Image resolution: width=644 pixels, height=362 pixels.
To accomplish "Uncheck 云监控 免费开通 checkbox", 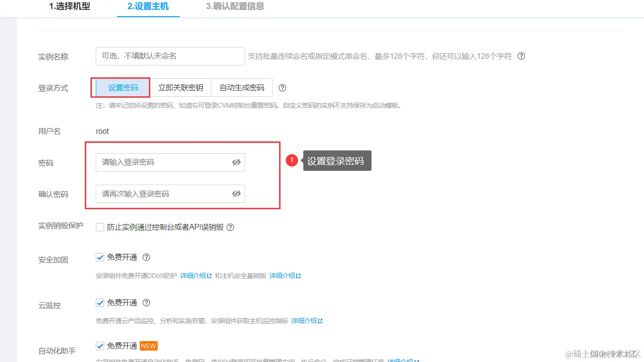I will click(100, 303).
